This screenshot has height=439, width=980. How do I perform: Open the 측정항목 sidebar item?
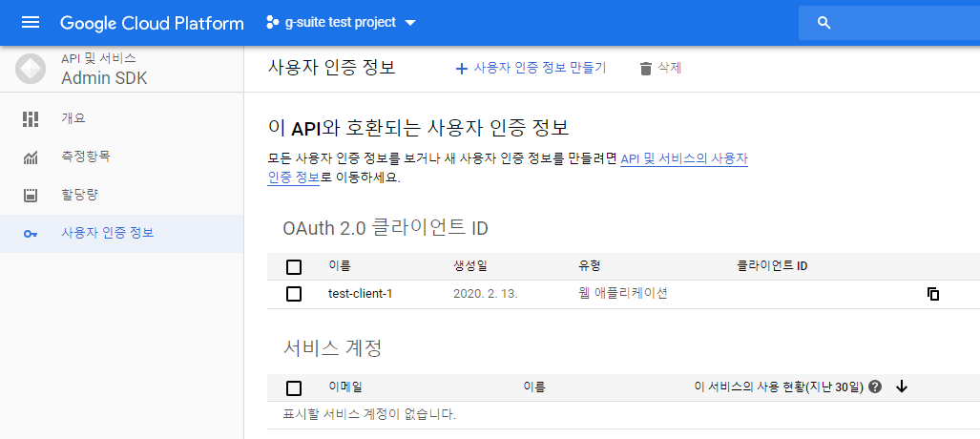tap(121, 157)
